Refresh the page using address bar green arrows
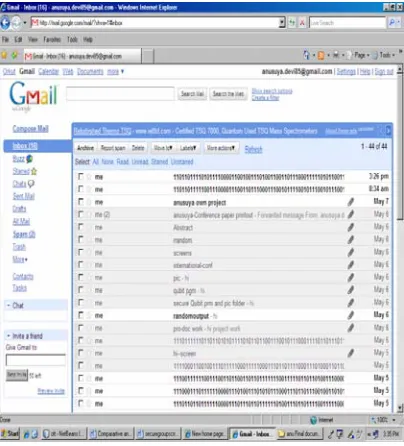This screenshot has width=404, height=446. tap(292, 23)
